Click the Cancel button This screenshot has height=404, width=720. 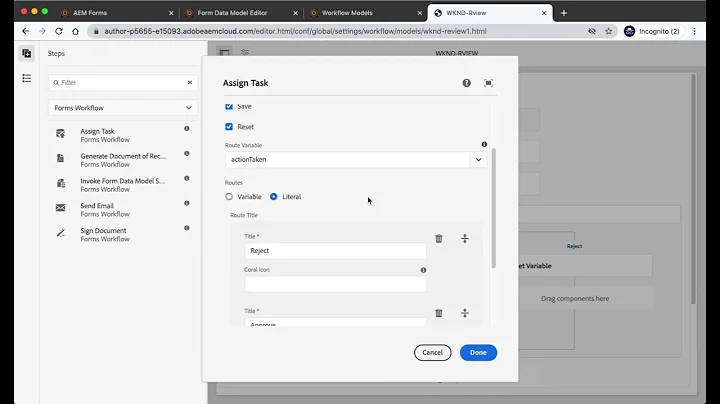(433, 353)
